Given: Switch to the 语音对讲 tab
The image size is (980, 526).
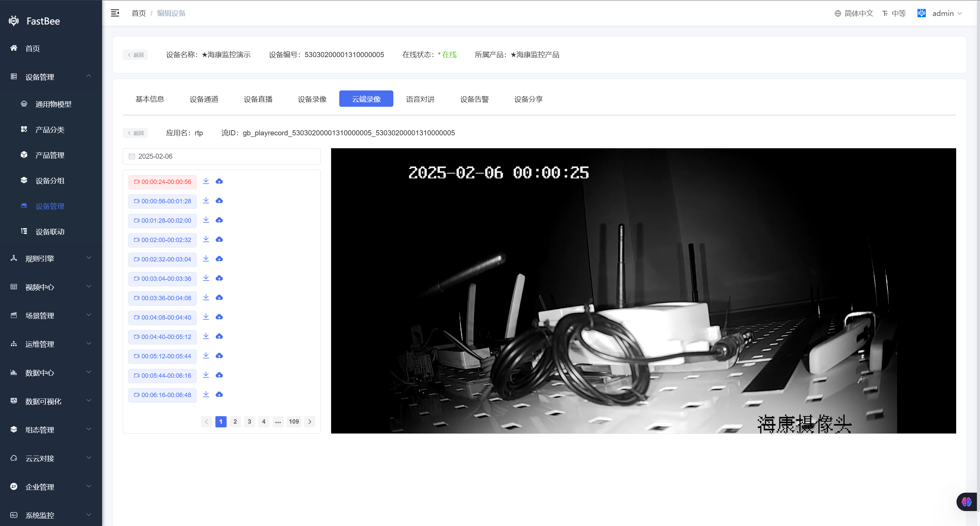Looking at the screenshot, I should (420, 99).
